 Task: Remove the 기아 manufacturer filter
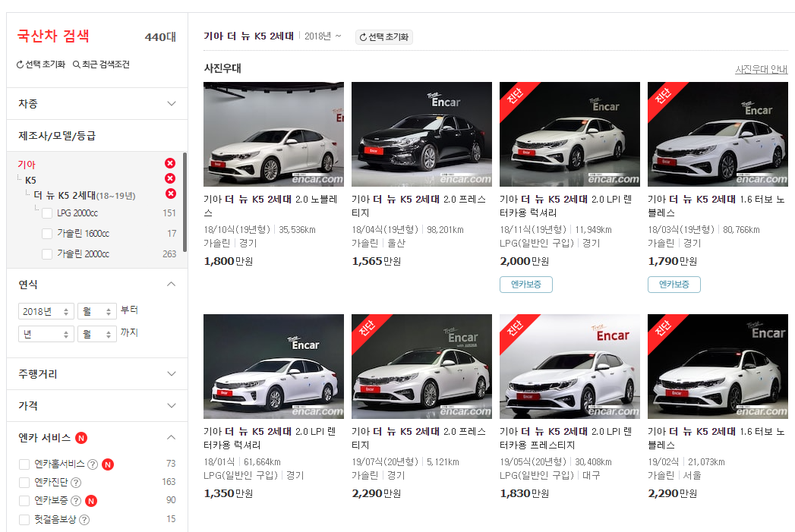[170, 163]
